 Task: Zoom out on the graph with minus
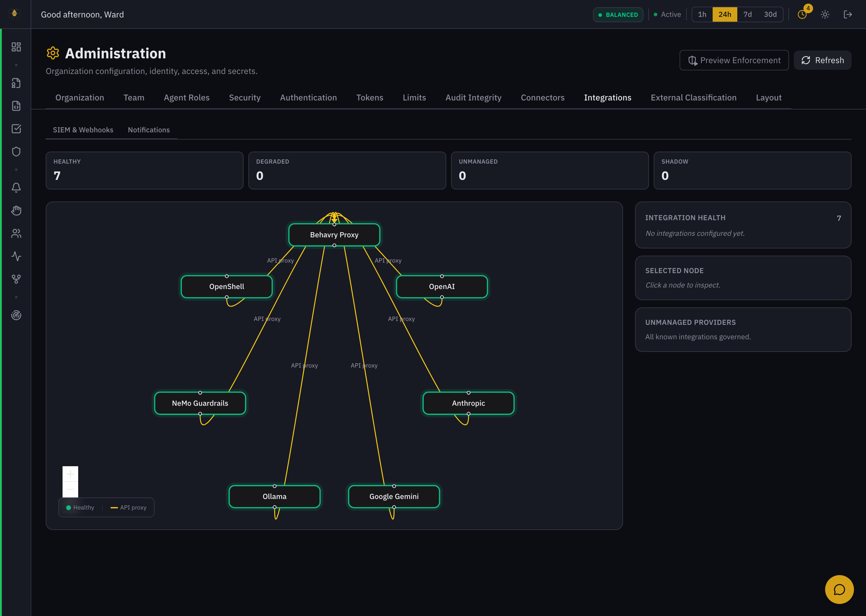click(70, 489)
